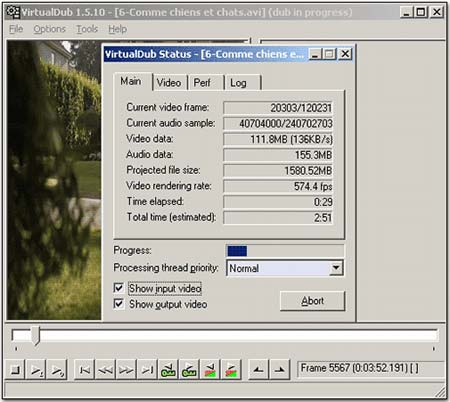This screenshot has width=450, height=402.
Task: Open the Perf tab
Action: tap(202, 82)
